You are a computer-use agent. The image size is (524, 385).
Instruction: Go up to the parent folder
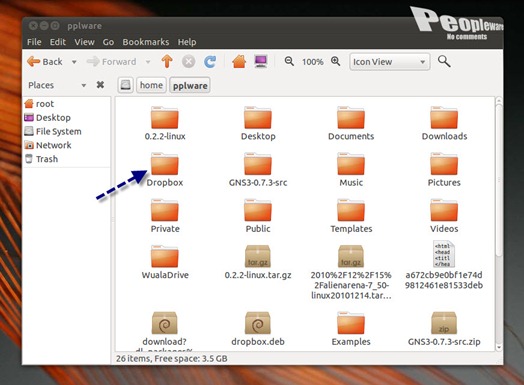167,61
